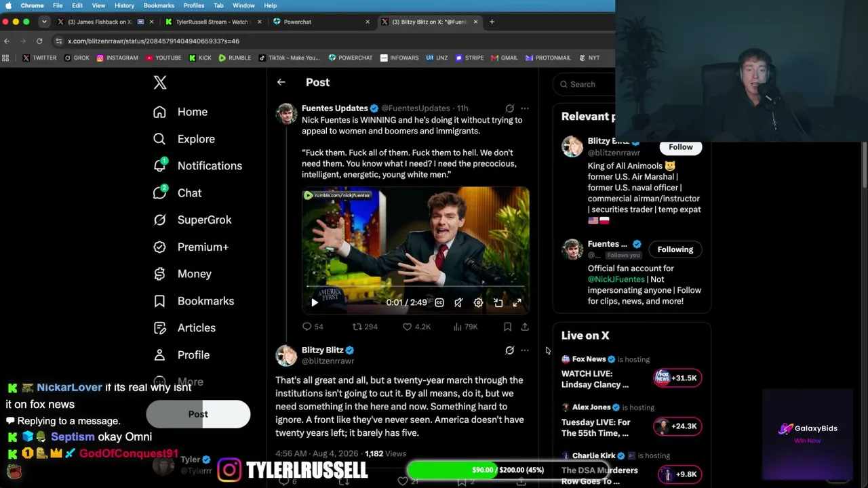868x488 pixels.
Task: Open Explore in the X sidebar
Action: click(184, 139)
